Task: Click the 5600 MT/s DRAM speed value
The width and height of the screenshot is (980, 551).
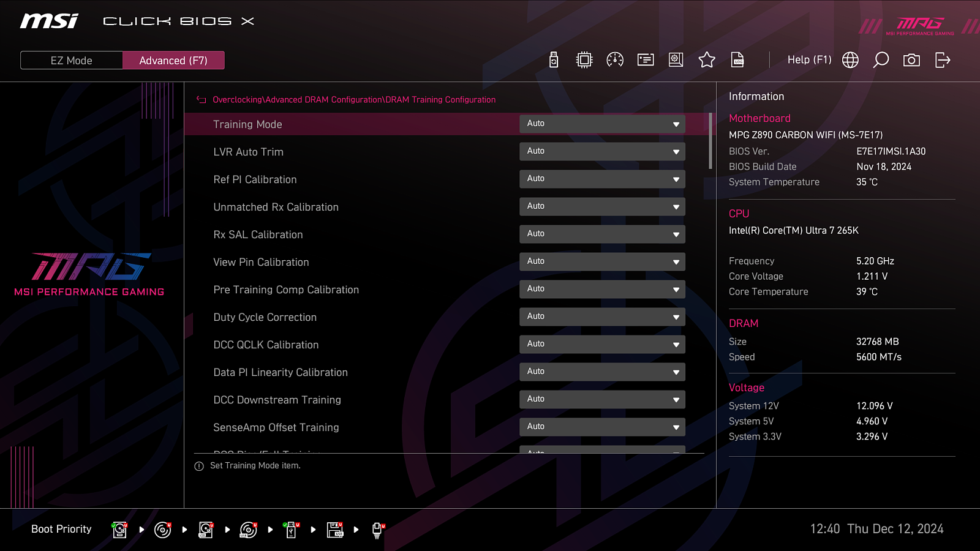Action: [x=878, y=357]
